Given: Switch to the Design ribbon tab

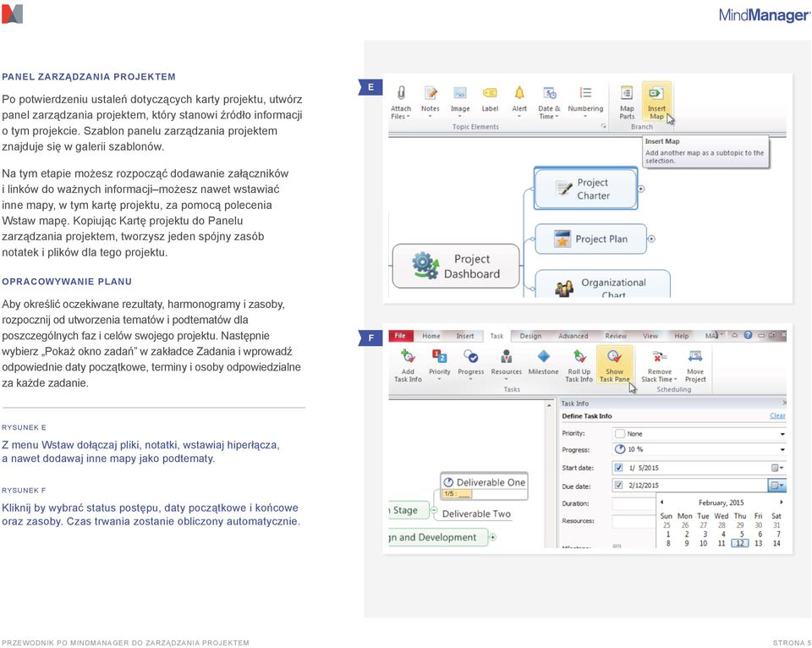Looking at the screenshot, I should pyautogui.click(x=531, y=336).
